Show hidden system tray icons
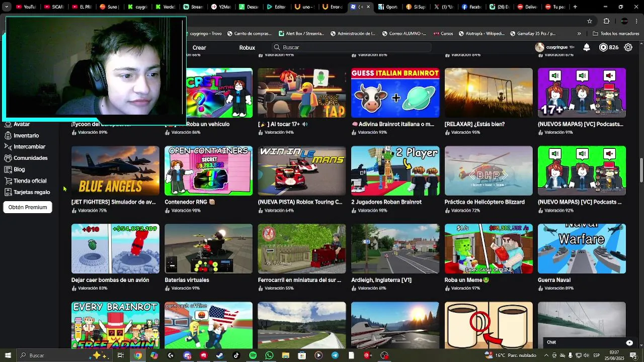This screenshot has width=644, height=362. pos(546,355)
